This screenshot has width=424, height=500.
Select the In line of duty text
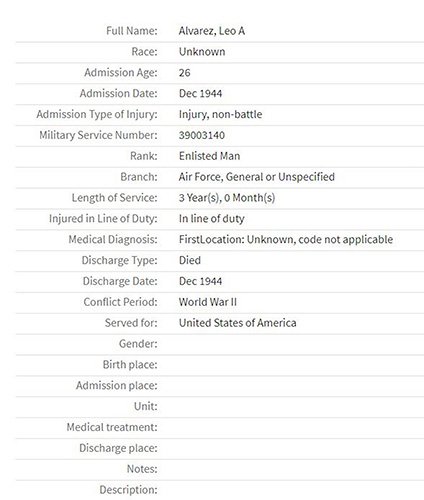tap(212, 219)
